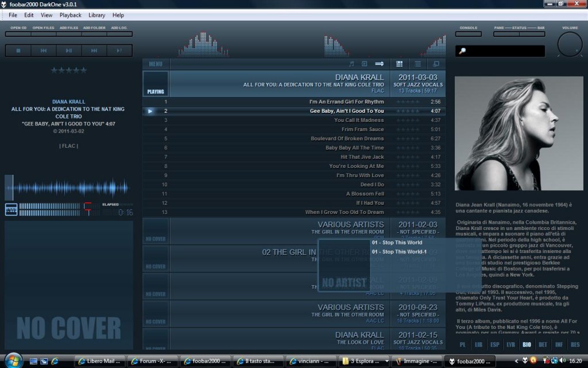Switch to the INF panel tab
This screenshot has width=588, height=368.
click(559, 344)
